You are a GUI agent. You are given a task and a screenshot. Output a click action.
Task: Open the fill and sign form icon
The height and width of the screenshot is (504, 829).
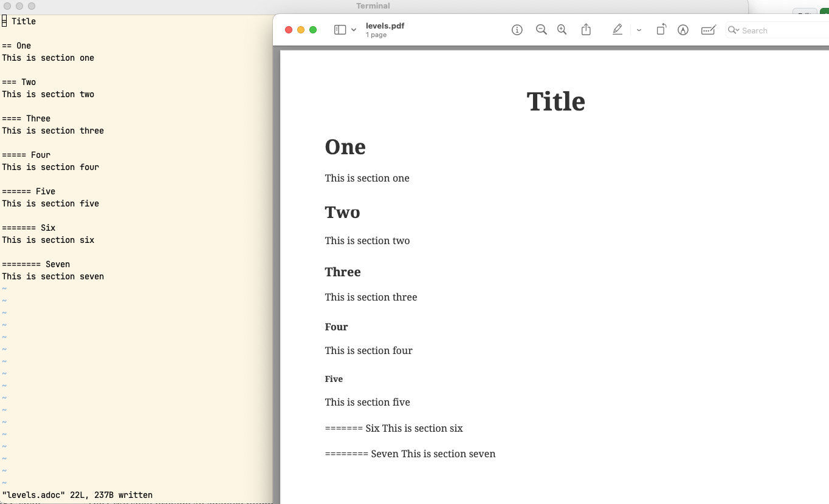pos(708,29)
